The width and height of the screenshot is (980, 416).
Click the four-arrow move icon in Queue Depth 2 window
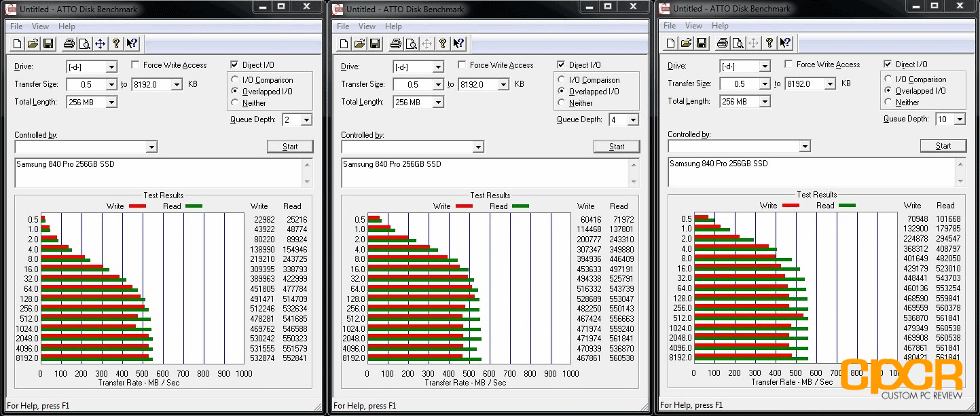(x=100, y=44)
